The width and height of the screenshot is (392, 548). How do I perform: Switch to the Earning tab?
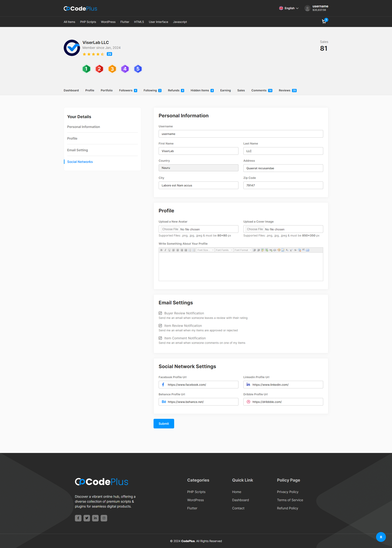[x=225, y=90]
